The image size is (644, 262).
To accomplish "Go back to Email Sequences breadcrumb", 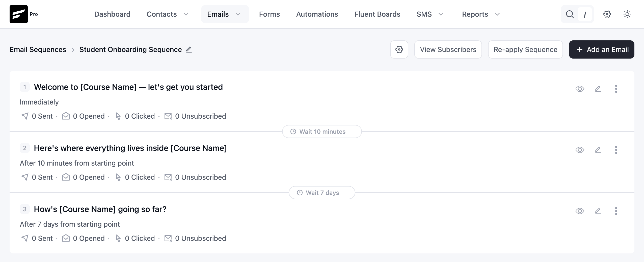I will [x=38, y=49].
